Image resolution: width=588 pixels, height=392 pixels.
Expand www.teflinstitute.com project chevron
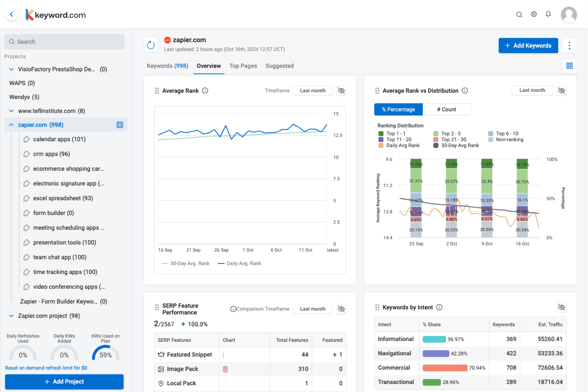click(11, 111)
